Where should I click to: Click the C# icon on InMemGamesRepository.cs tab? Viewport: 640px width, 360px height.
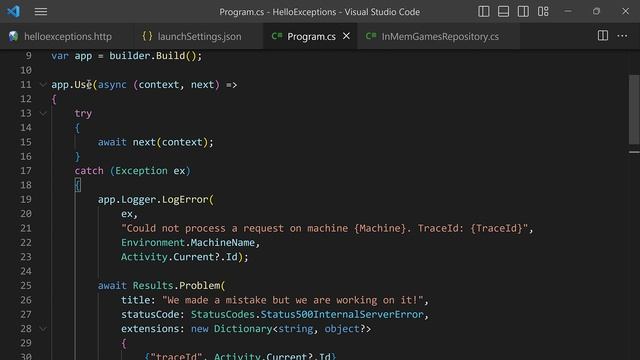[371, 36]
